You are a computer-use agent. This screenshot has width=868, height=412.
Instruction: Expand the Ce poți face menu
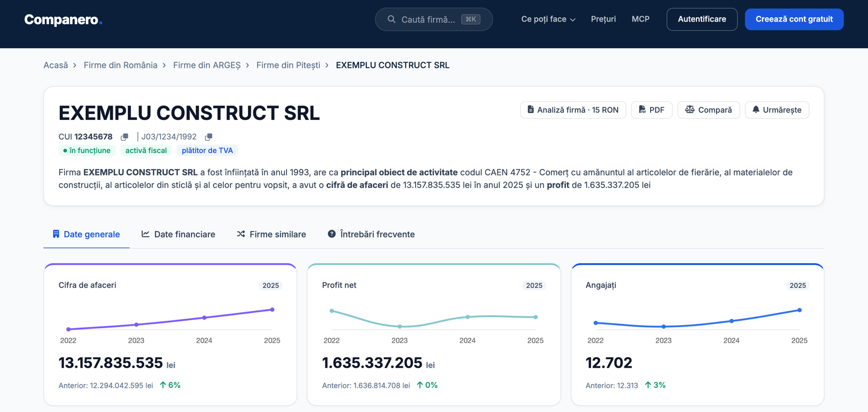(548, 19)
